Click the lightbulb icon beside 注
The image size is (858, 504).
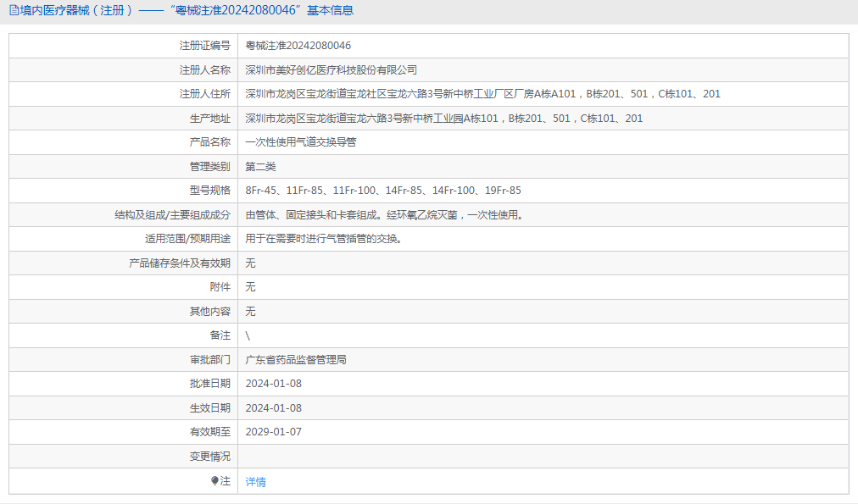point(214,480)
